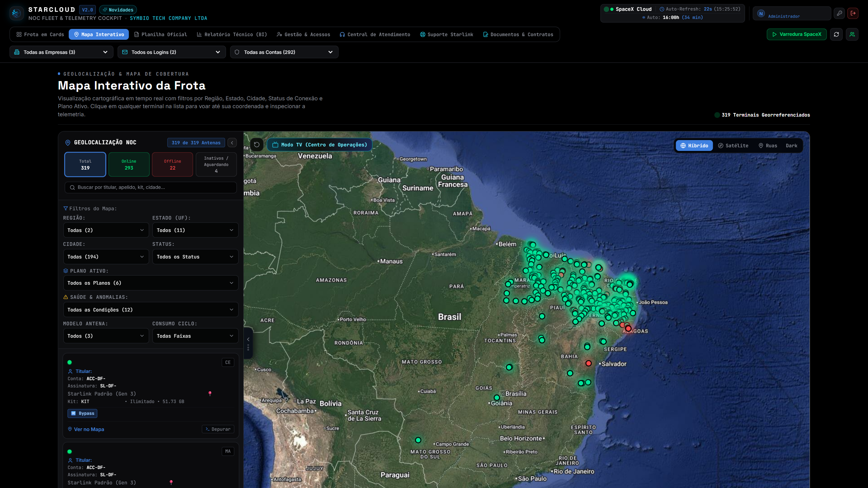
Task: Enable Modo TV (Centro de Operações)
Action: tap(319, 145)
